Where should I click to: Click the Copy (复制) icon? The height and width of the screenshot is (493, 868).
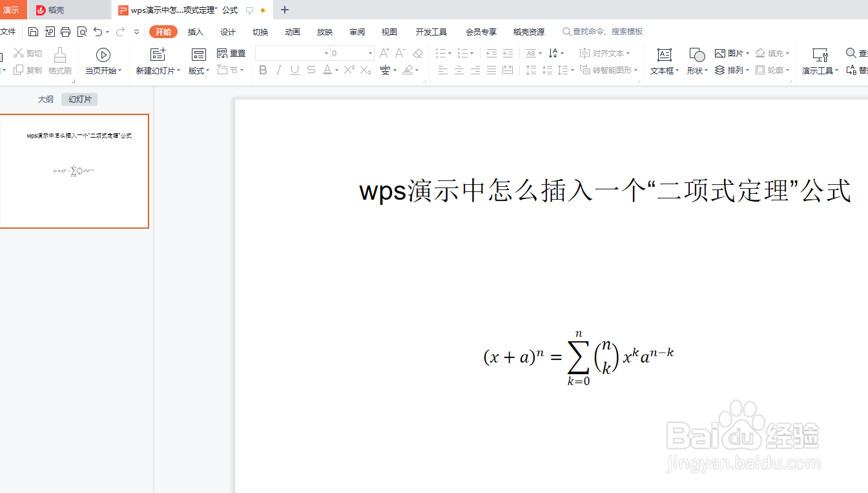[x=18, y=70]
